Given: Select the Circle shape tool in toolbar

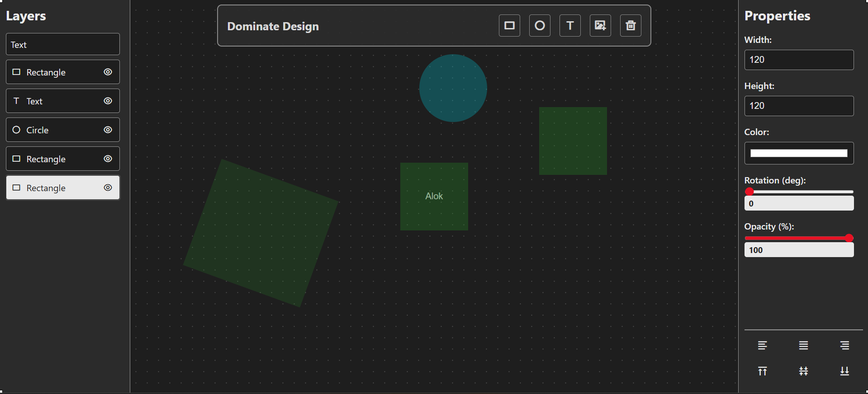Looking at the screenshot, I should click(540, 26).
